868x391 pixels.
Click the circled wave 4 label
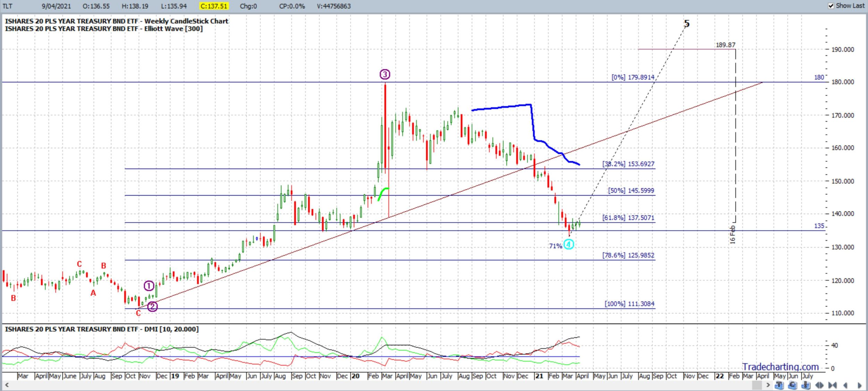click(568, 245)
